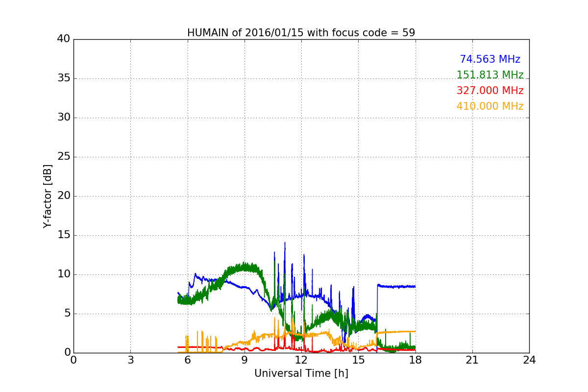
Task: Click the x-axis tick label 21
Action: [x=472, y=360]
